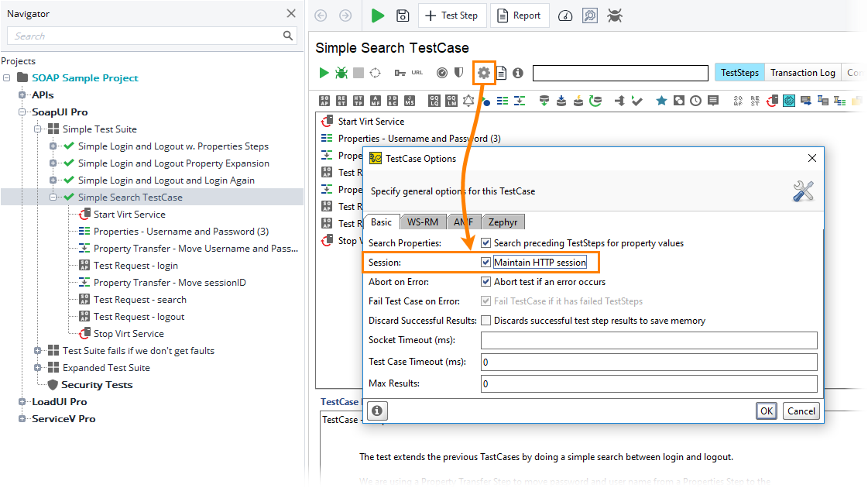The width and height of the screenshot is (868, 488).
Task: Click the Socket Timeout (ms) field
Action: [x=649, y=340]
